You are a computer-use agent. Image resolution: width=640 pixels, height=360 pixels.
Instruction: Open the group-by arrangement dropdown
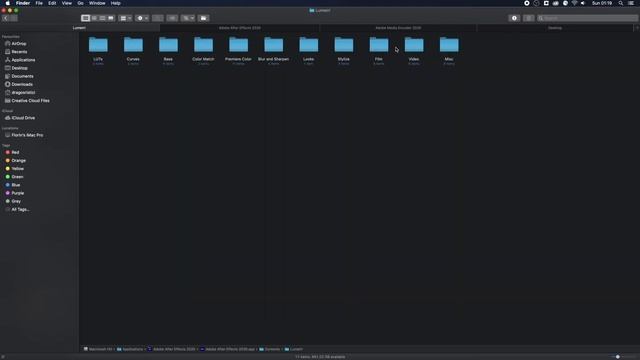point(125,18)
